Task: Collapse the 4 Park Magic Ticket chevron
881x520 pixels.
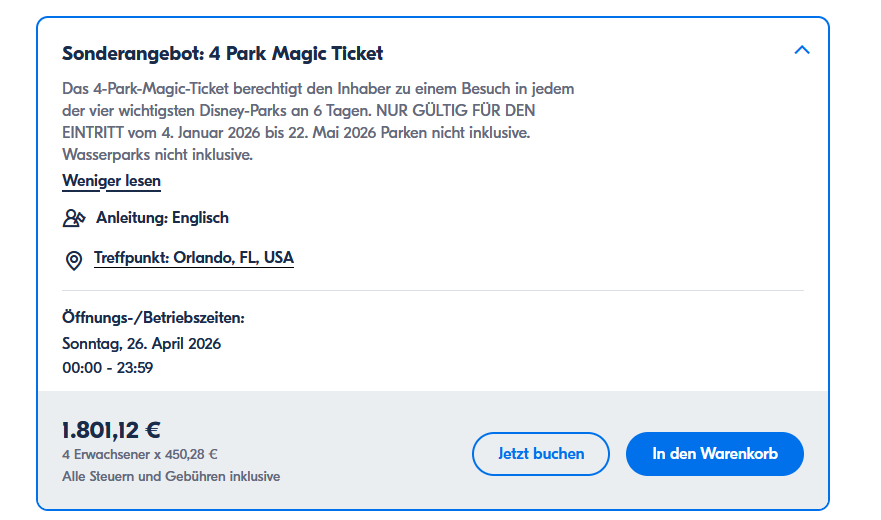Action: [801, 50]
